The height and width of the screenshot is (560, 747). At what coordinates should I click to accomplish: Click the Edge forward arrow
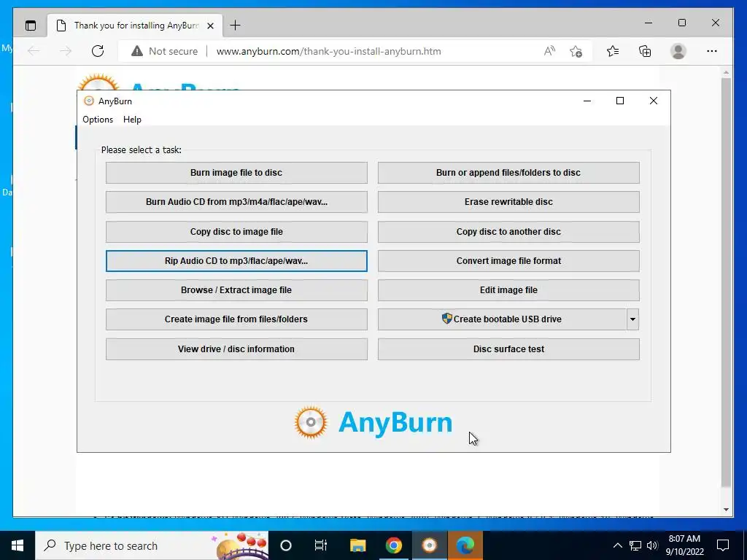coord(65,51)
